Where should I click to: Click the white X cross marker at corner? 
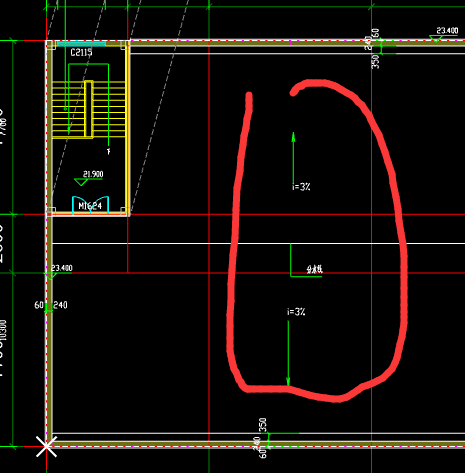47,446
